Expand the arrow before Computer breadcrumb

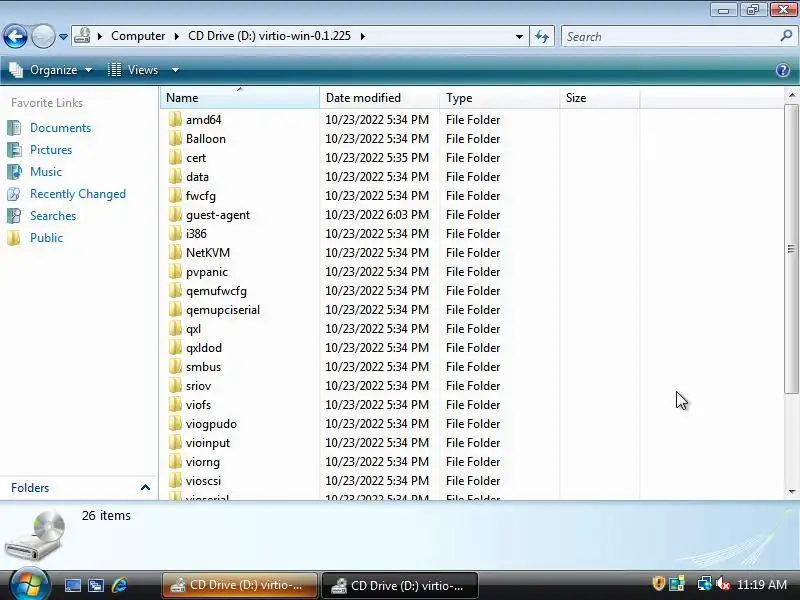point(100,36)
